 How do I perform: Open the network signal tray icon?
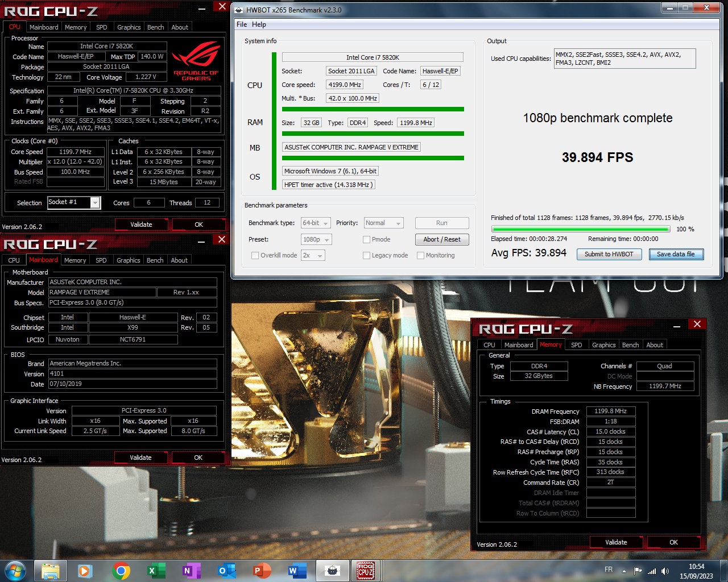tap(652, 571)
